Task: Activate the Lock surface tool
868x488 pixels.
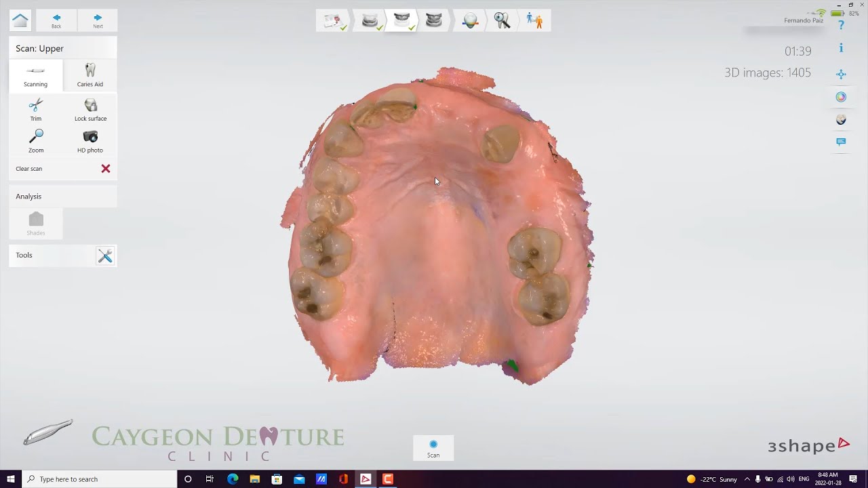Action: point(90,110)
